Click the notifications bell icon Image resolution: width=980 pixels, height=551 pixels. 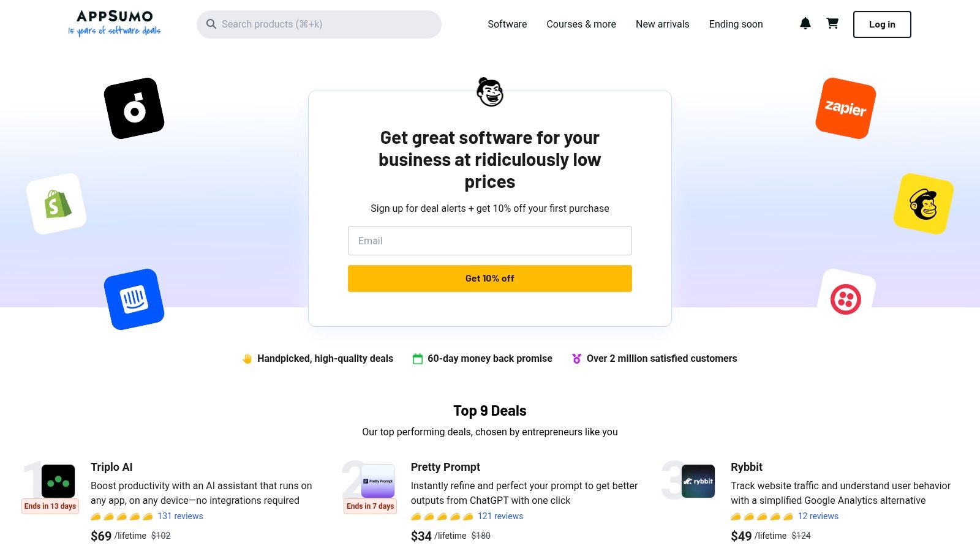click(x=805, y=24)
